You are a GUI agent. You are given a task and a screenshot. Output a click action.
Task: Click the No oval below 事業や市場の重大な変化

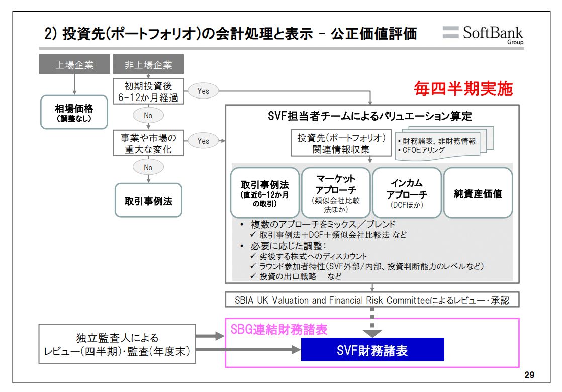click(148, 167)
